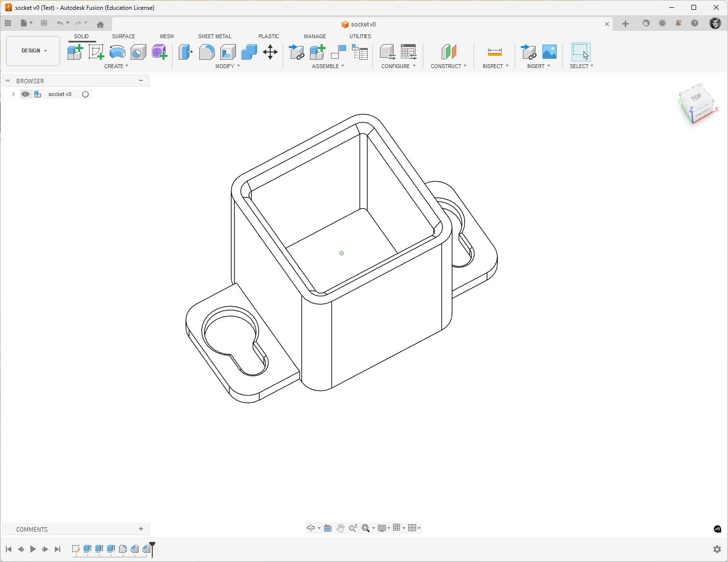Click New Component icon in Create group
The image size is (728, 562).
pos(75,52)
